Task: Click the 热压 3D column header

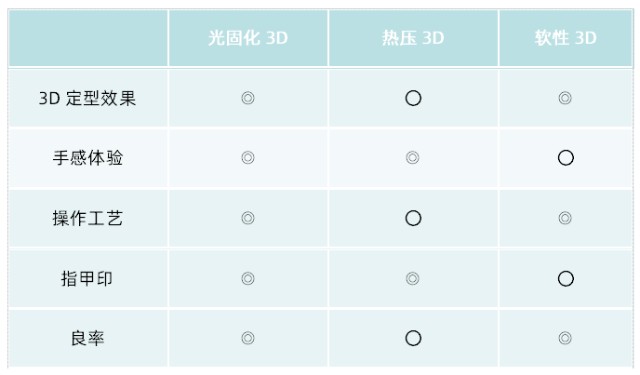Action: (x=413, y=38)
